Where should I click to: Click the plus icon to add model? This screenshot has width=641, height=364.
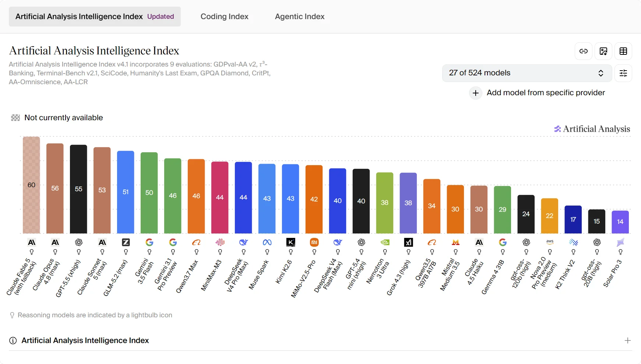(476, 93)
